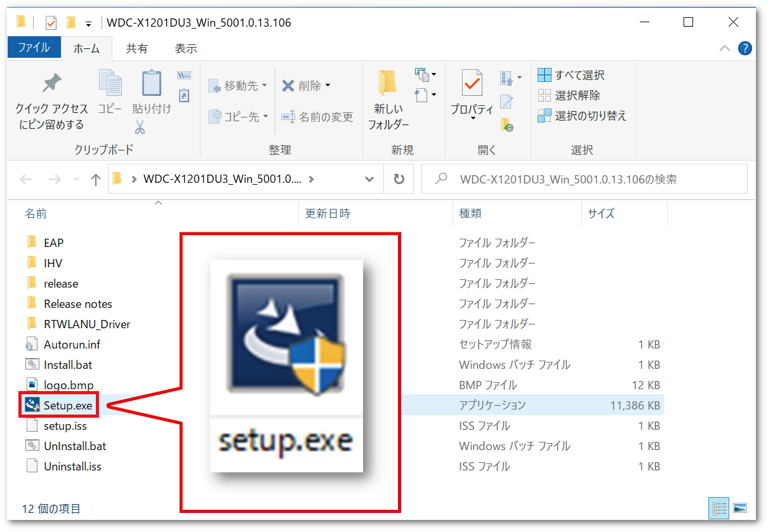Click the History icon in Open group
This screenshot has height=532, width=768.
pos(506,124)
